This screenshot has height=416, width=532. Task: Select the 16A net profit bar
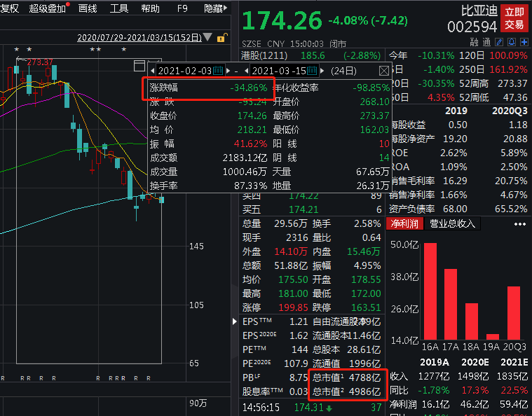click(x=430, y=291)
